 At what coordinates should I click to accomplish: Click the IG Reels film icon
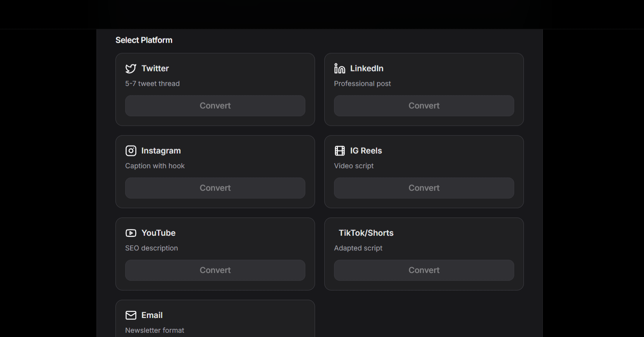coord(340,151)
